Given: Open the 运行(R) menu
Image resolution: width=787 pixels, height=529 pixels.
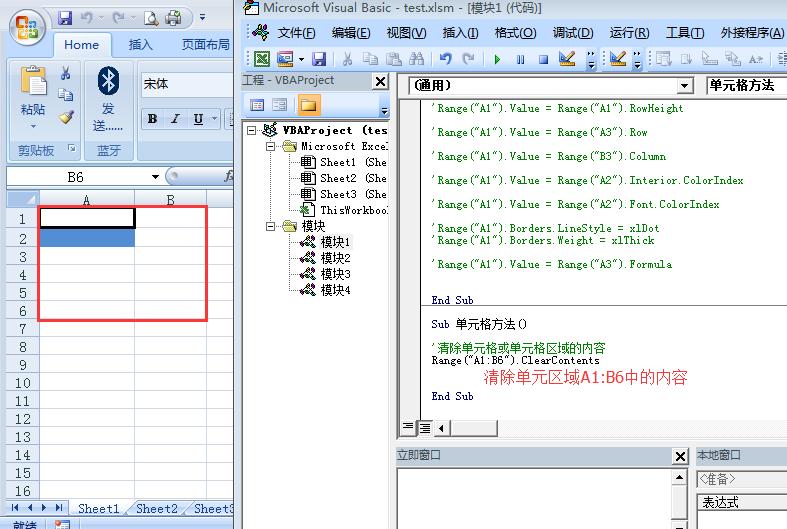Looking at the screenshot, I should [629, 33].
